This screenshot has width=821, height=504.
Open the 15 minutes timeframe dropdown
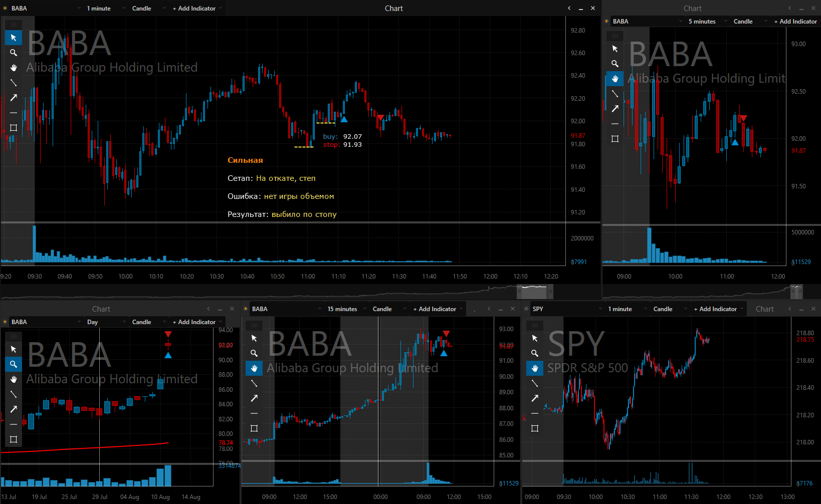coord(346,309)
